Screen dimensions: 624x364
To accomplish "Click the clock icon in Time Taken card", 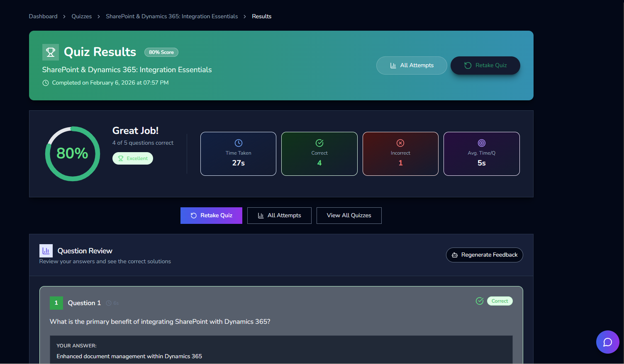I will pos(238,143).
